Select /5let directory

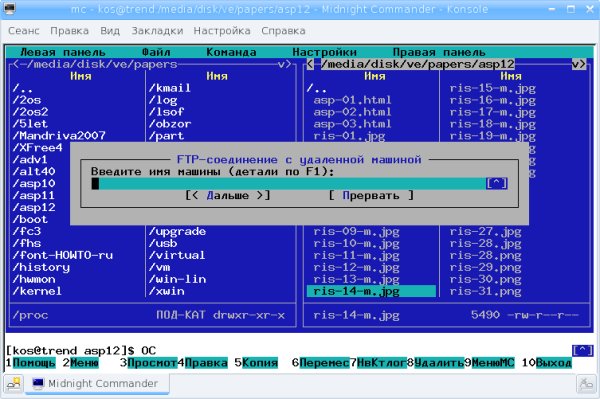click(x=30, y=124)
